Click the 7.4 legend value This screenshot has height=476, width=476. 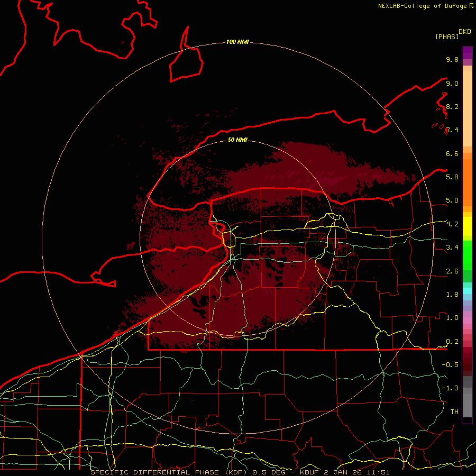pos(452,130)
